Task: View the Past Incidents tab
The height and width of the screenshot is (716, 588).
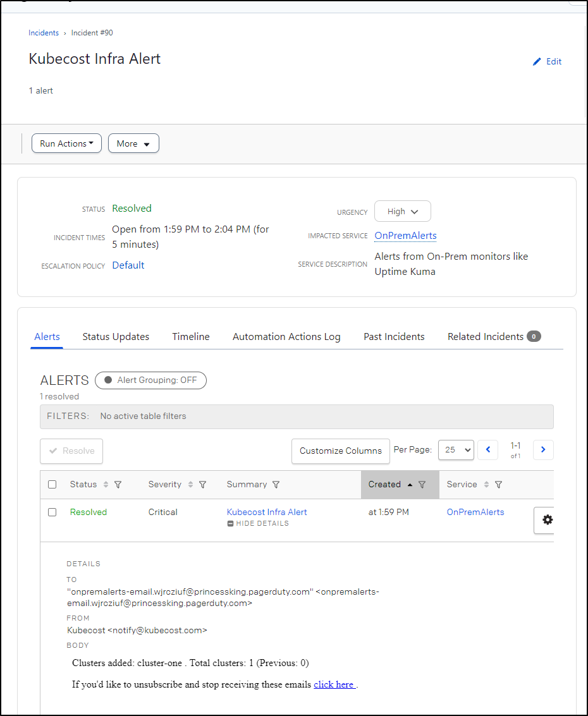Action: click(x=394, y=337)
